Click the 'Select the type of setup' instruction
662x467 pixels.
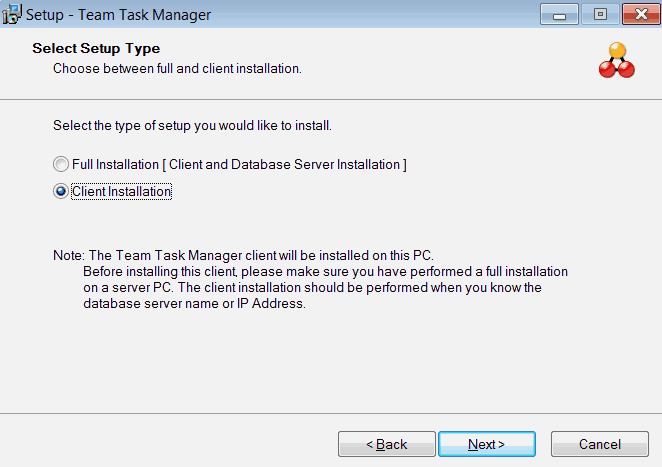click(x=191, y=126)
